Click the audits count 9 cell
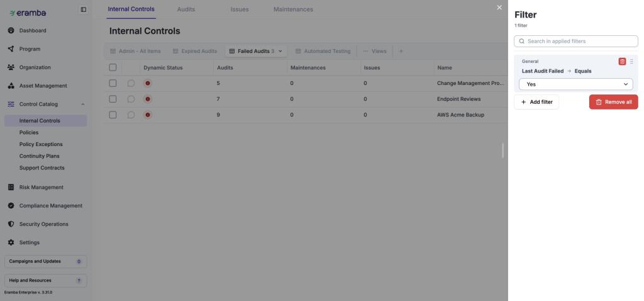 coord(218,115)
